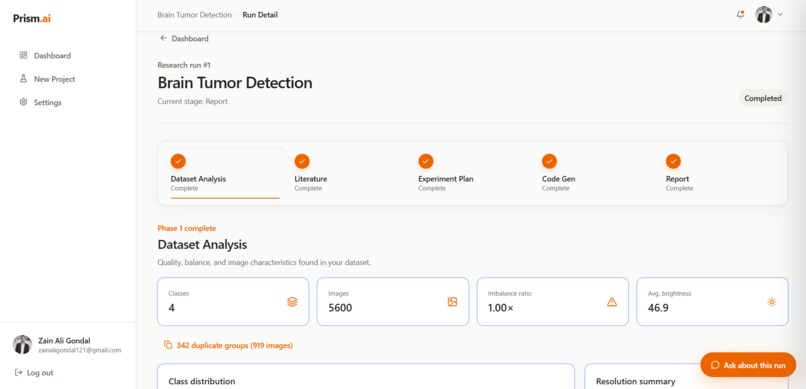Click the duplicate copy icon
806x389 pixels.
tap(168, 345)
